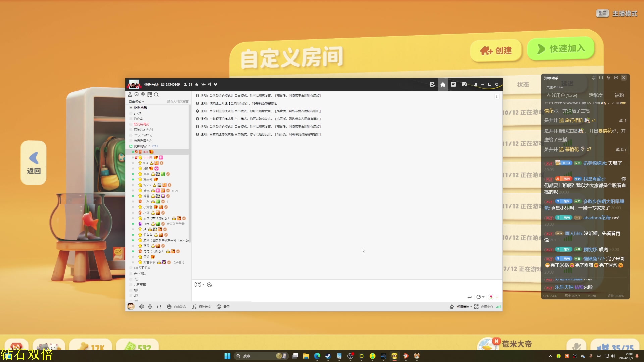Click the enter send arrow in chat input
This screenshot has height=362, width=644.
click(x=470, y=297)
